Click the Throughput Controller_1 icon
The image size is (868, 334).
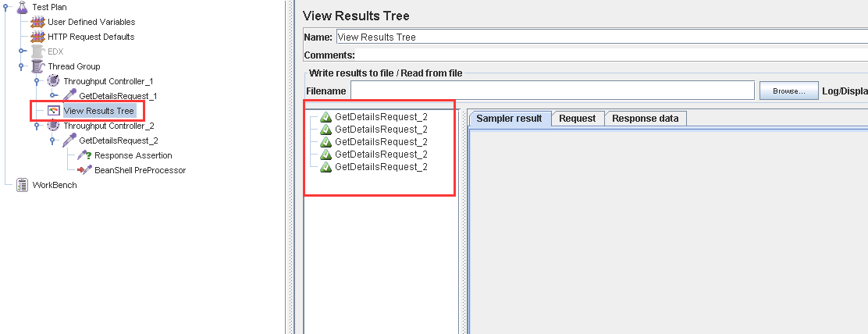click(53, 81)
